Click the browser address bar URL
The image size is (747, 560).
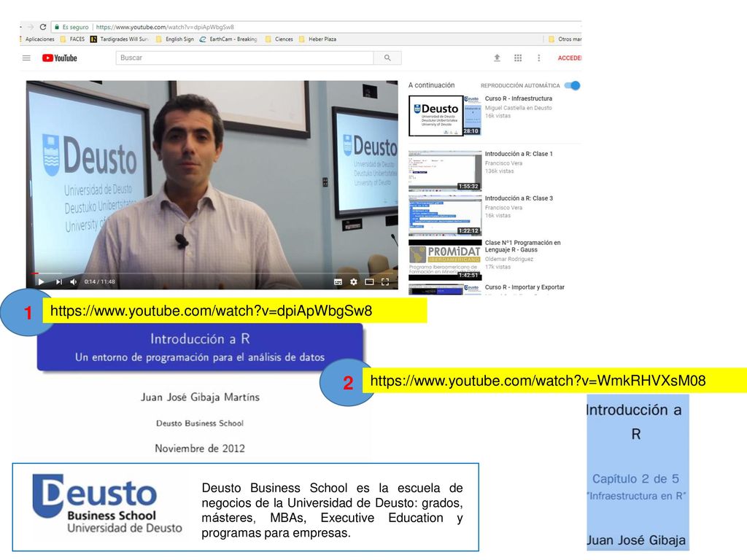[165, 27]
